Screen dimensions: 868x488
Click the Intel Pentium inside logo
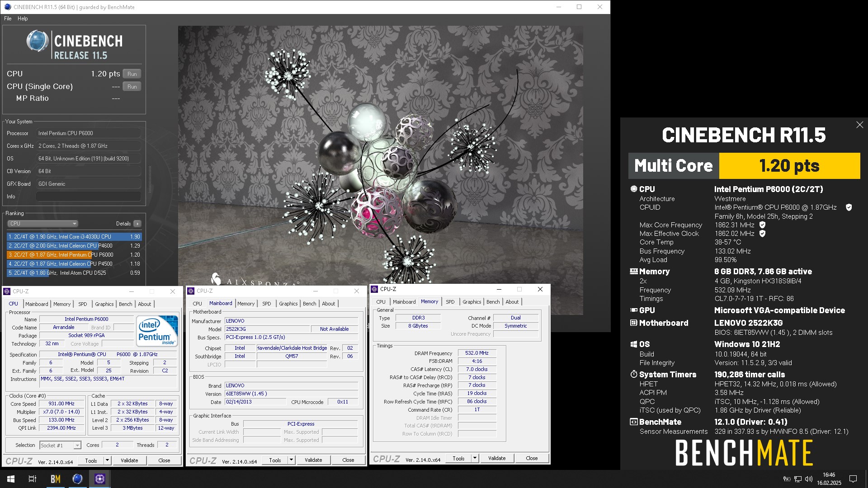coord(157,331)
